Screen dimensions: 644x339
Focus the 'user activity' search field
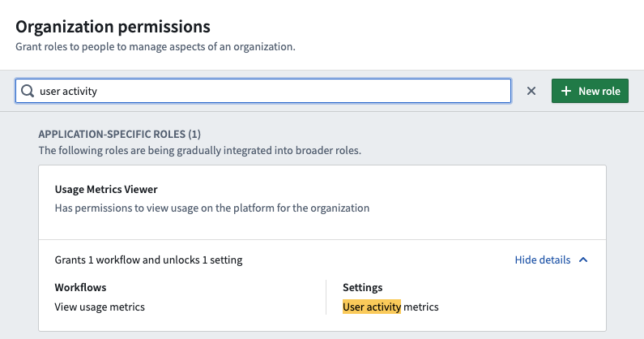263,91
